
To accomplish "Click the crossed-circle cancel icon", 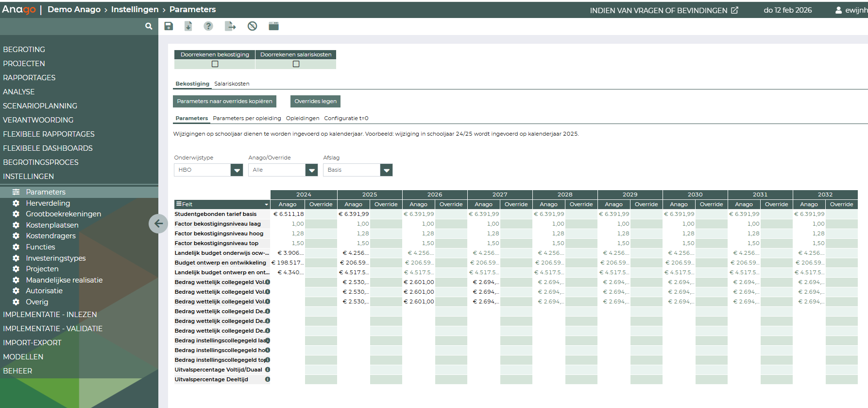I will point(252,26).
